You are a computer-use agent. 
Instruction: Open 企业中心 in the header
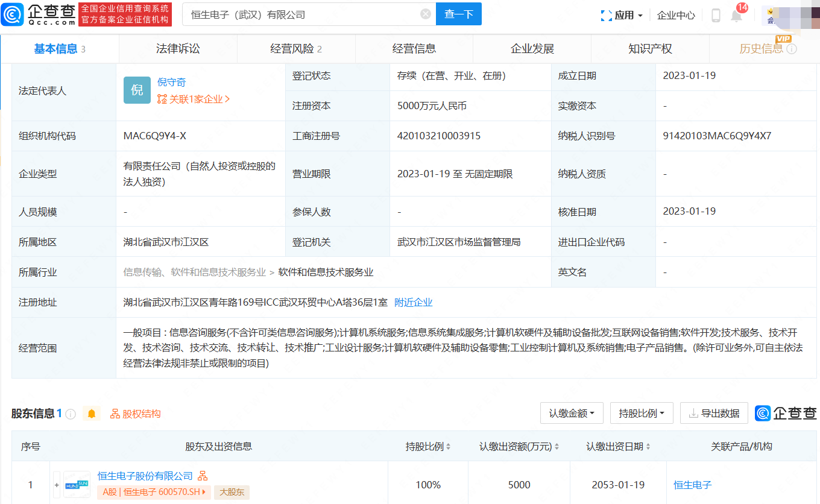(x=676, y=15)
